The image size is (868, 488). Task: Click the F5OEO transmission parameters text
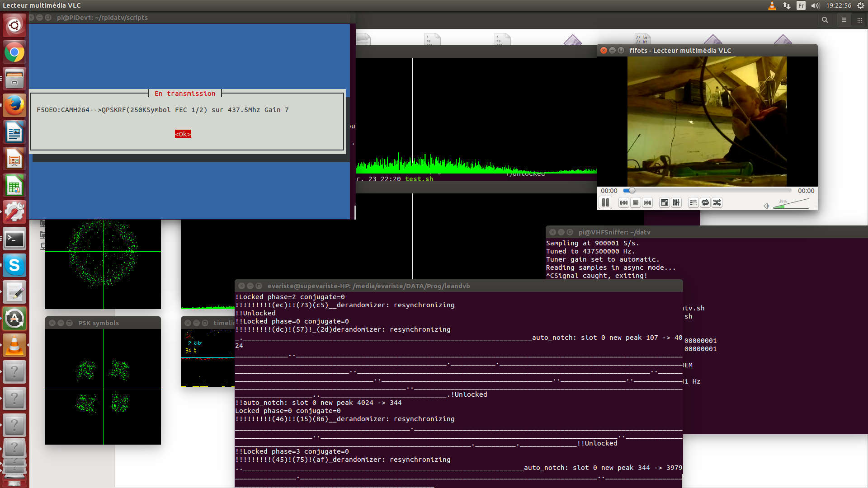coord(163,110)
